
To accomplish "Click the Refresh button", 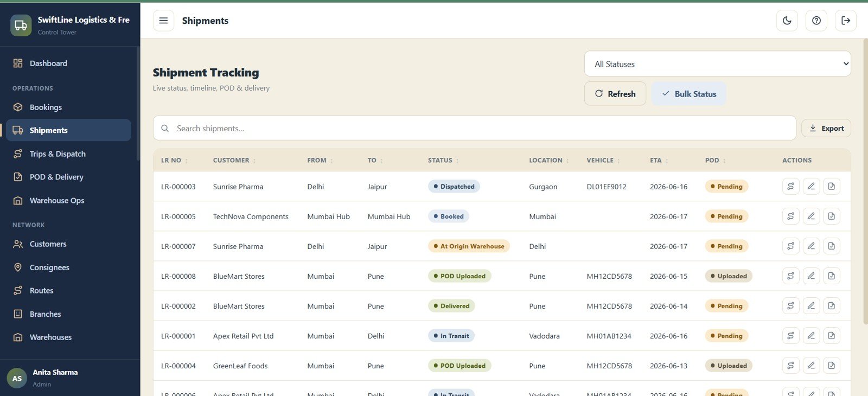I will pos(615,94).
